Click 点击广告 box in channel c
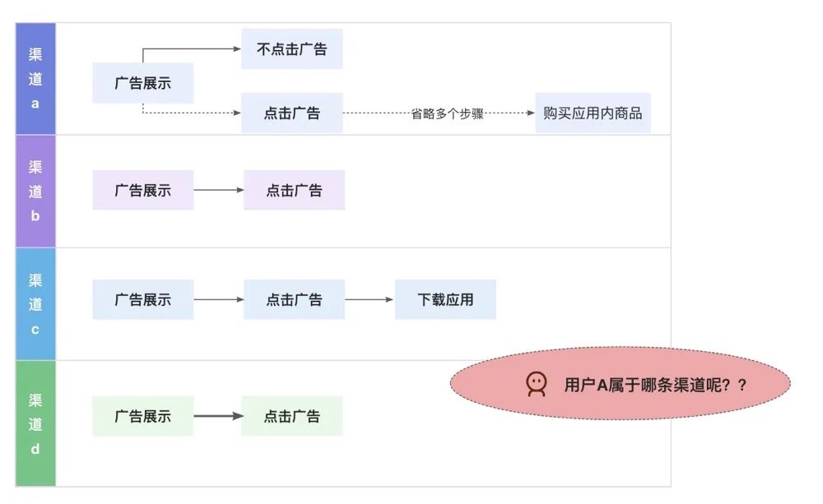Image resolution: width=823 pixels, height=504 pixels. 294,299
